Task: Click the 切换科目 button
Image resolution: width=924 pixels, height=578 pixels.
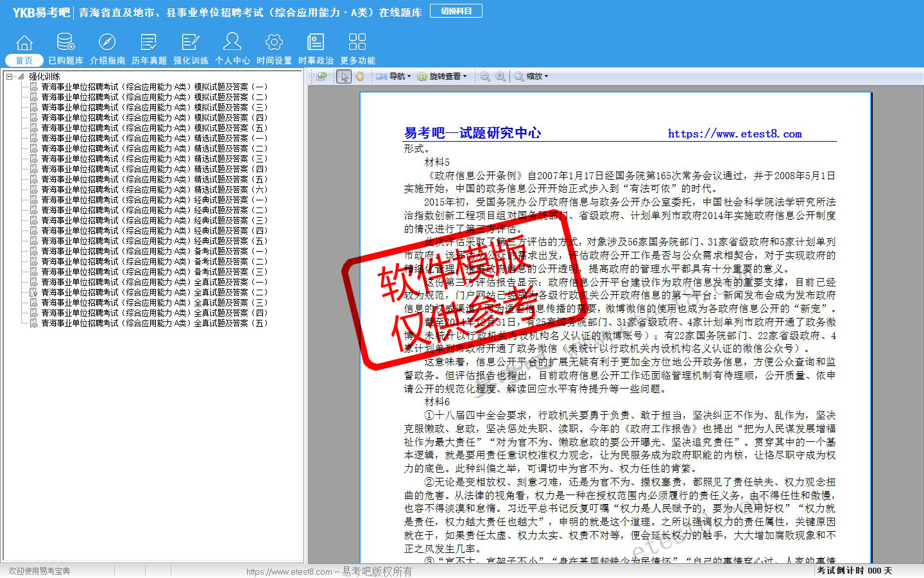Action: (456, 11)
